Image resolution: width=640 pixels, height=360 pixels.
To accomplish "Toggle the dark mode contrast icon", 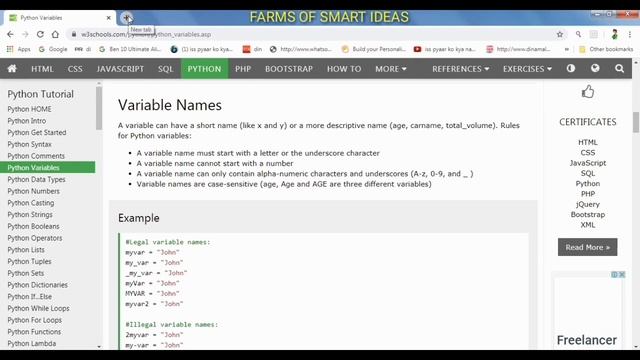I will 571,68.
